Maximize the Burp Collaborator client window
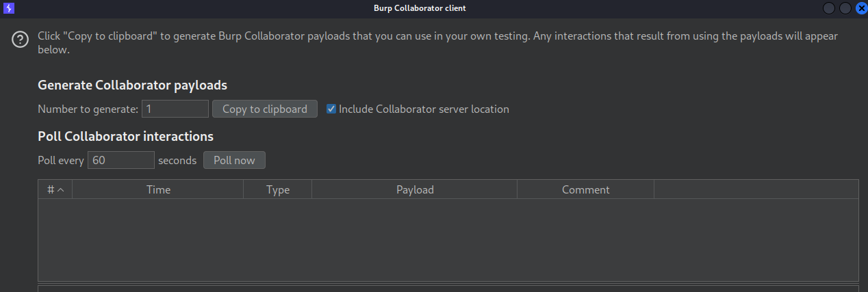 pyautogui.click(x=845, y=8)
